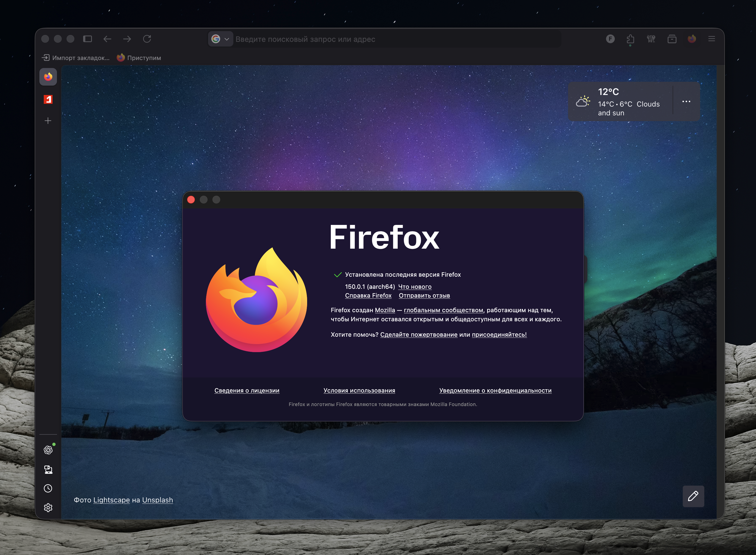756x555 pixels.
Task: Add new tab with plus icon
Action: (x=48, y=121)
